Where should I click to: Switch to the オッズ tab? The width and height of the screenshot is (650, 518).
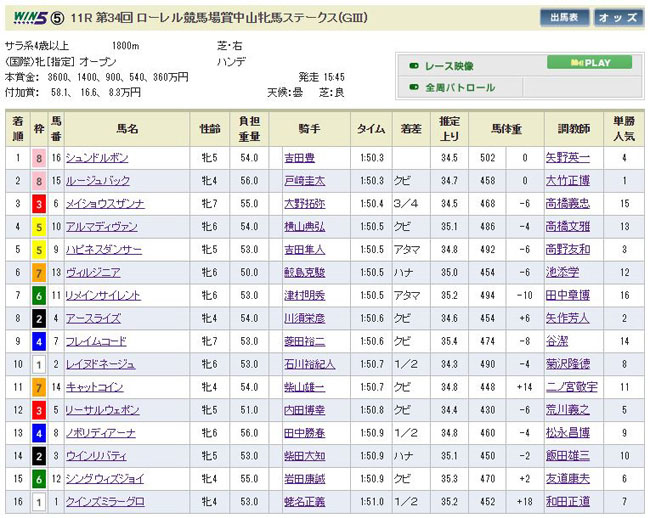[617, 17]
